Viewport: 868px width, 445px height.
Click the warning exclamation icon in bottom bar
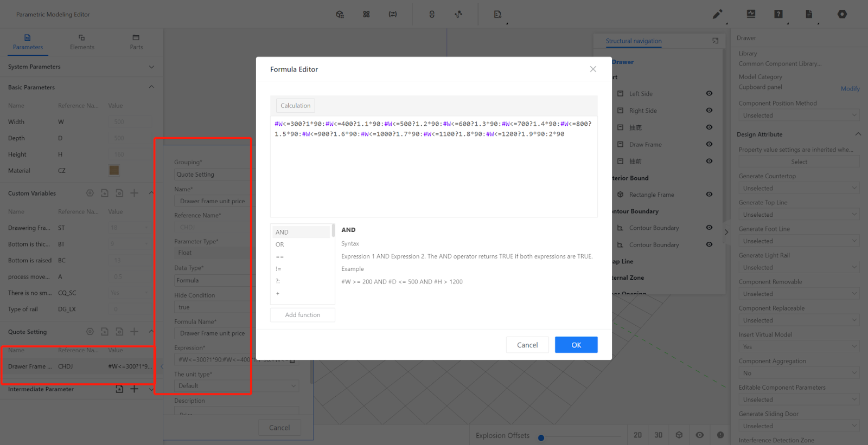coord(720,435)
